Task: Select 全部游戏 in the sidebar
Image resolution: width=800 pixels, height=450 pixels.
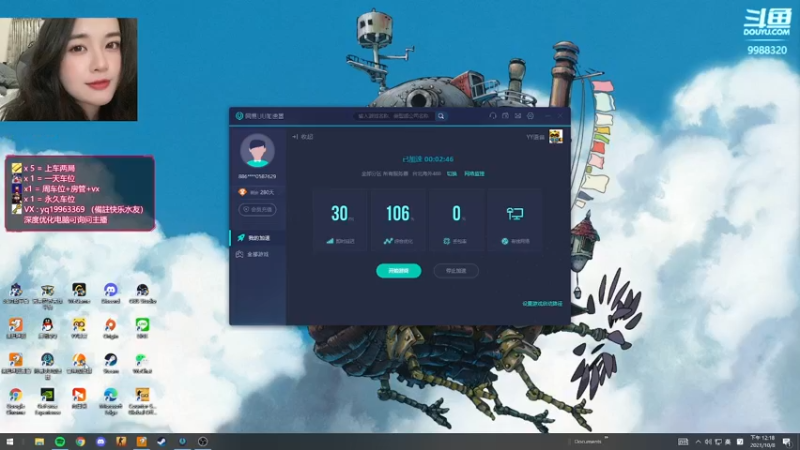Action: [258, 254]
